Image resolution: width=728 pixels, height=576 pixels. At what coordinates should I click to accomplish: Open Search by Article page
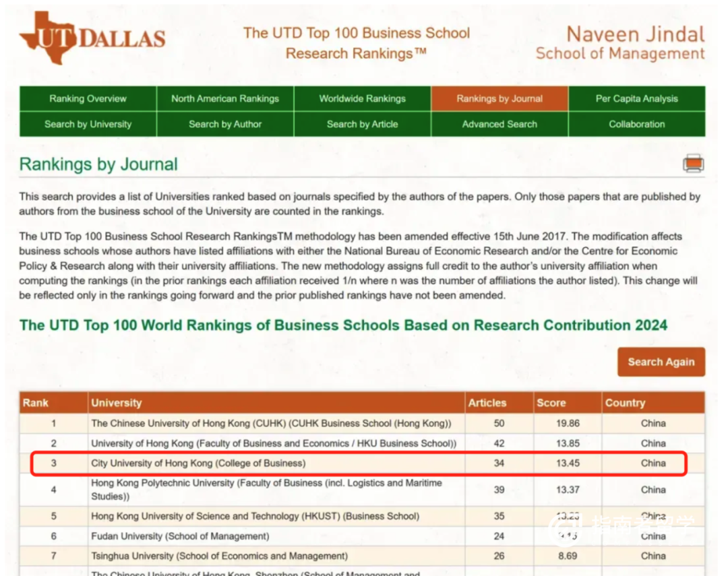click(x=363, y=125)
